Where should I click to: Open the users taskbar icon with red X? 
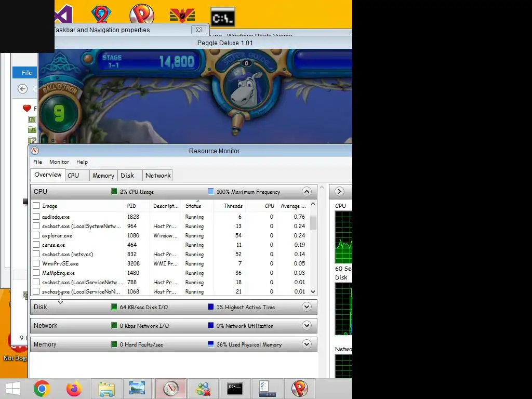[203, 389]
